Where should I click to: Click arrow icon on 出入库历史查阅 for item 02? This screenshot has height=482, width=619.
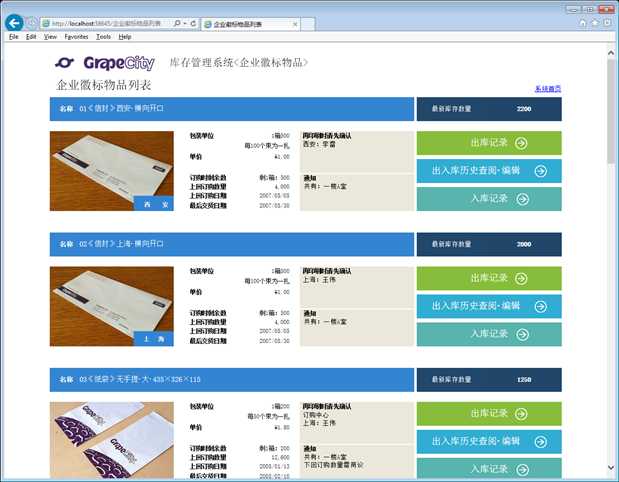pos(540,306)
